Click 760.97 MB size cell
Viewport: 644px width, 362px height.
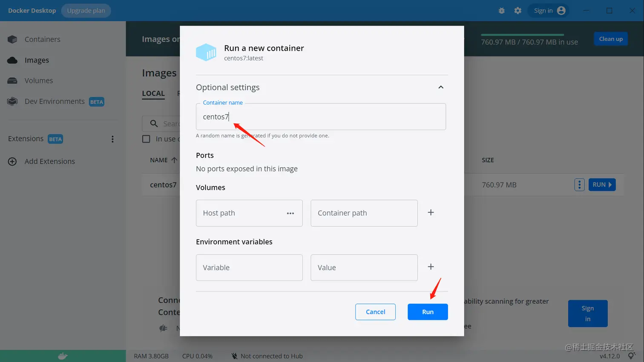(499, 185)
